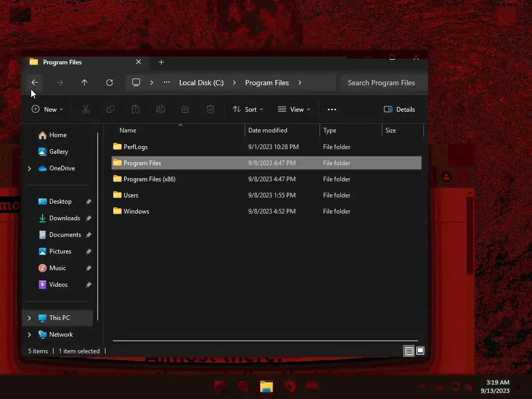This screenshot has height=399, width=532.
Task: Toggle the Details pane
Action: (x=400, y=109)
